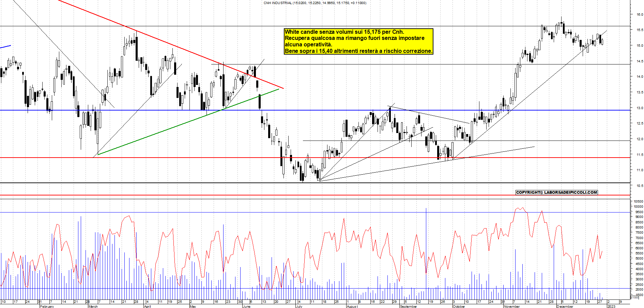Click the 9000 volume axis label
The height and width of the screenshot is (308, 644).
click(639, 217)
